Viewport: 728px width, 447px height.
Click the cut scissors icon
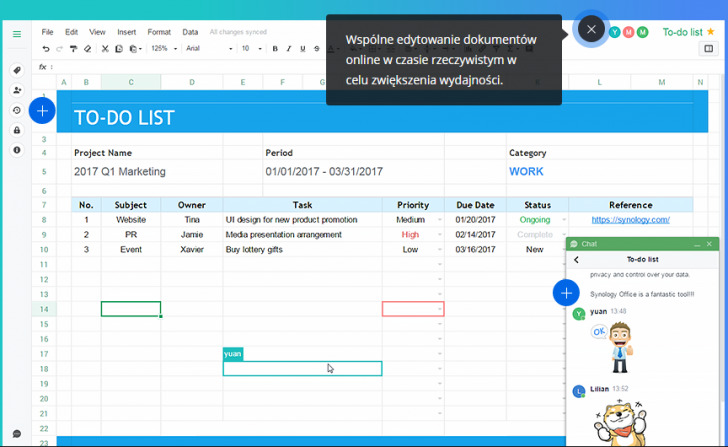[105, 48]
